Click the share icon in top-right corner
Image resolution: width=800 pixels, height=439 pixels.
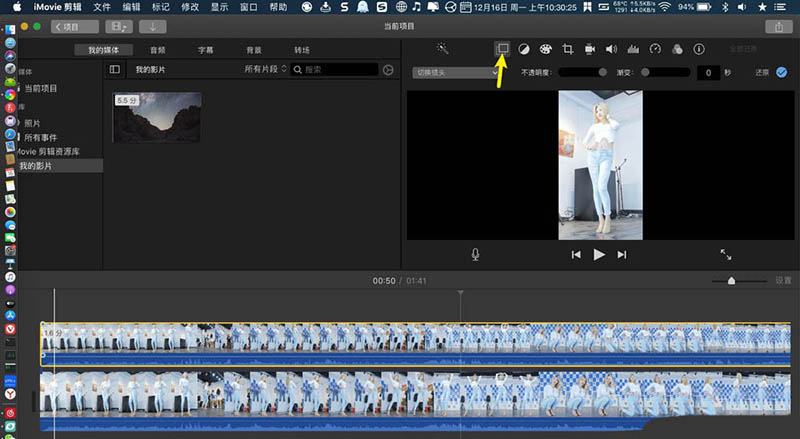[x=779, y=27]
